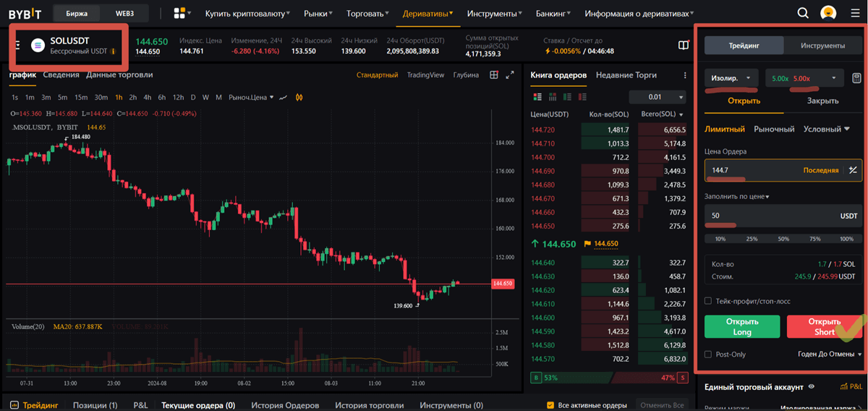Switch order panel to Инструменты
The width and height of the screenshot is (868, 411).
coord(822,45)
